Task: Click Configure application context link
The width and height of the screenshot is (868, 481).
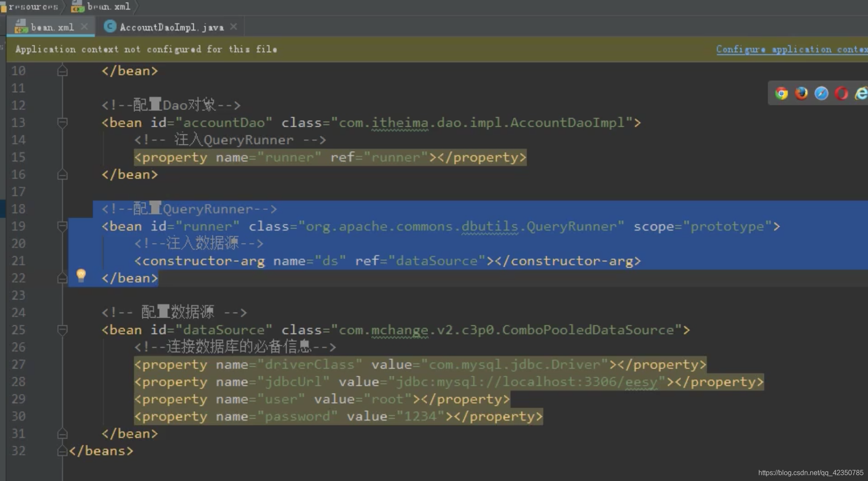Action: (x=792, y=50)
